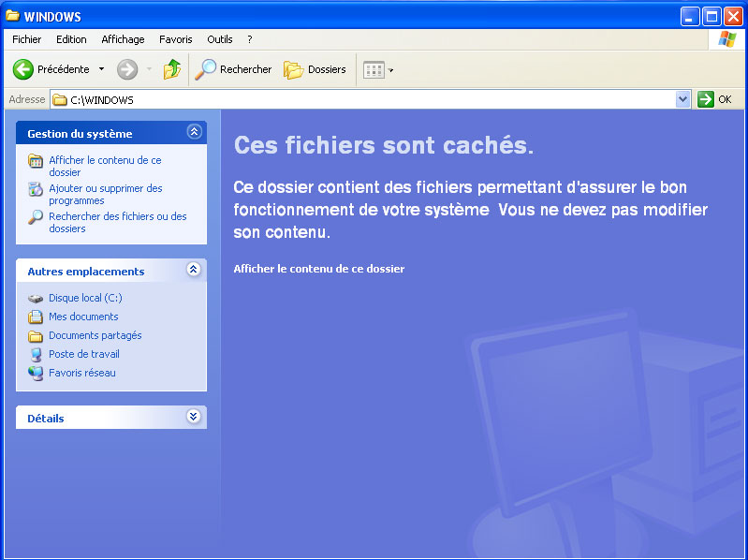
Task: Expand the address bar dropdown list
Action: [683, 99]
